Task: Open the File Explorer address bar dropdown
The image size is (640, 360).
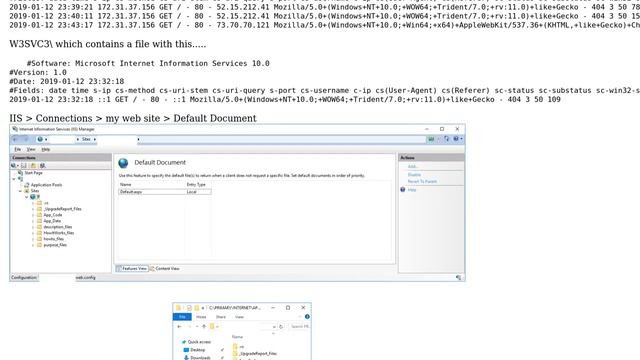Action: coord(273,327)
